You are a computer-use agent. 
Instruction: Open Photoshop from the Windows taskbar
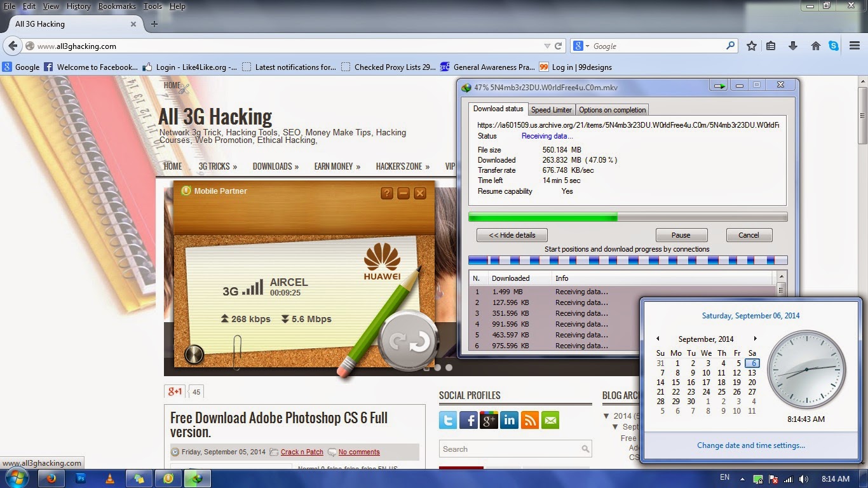[x=81, y=478]
